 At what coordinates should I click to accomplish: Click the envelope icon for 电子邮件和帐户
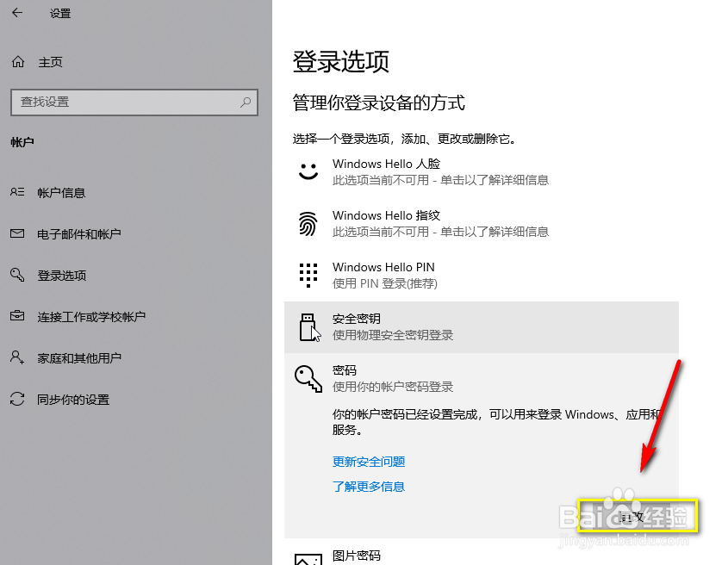(17, 233)
